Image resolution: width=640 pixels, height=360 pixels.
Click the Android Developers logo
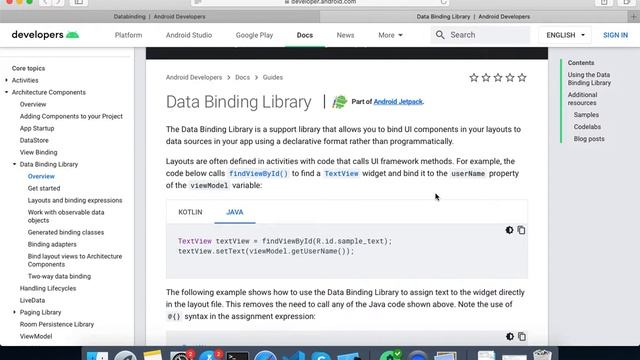[45, 35]
